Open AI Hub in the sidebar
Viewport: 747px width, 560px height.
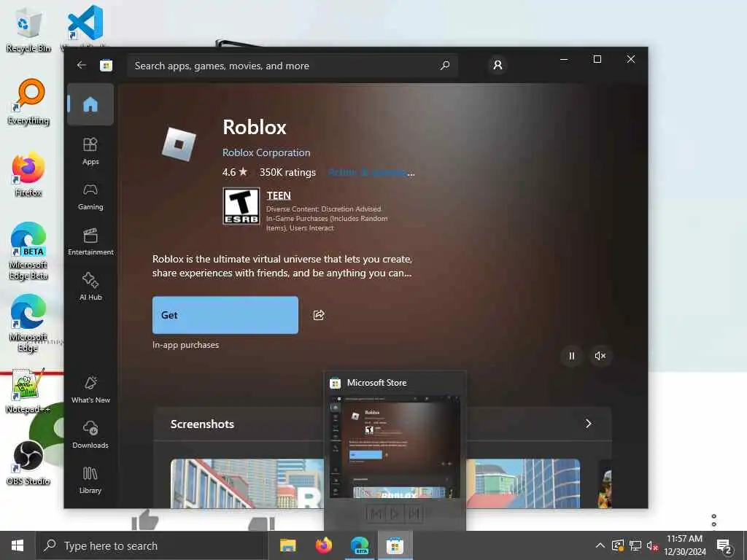(x=90, y=287)
